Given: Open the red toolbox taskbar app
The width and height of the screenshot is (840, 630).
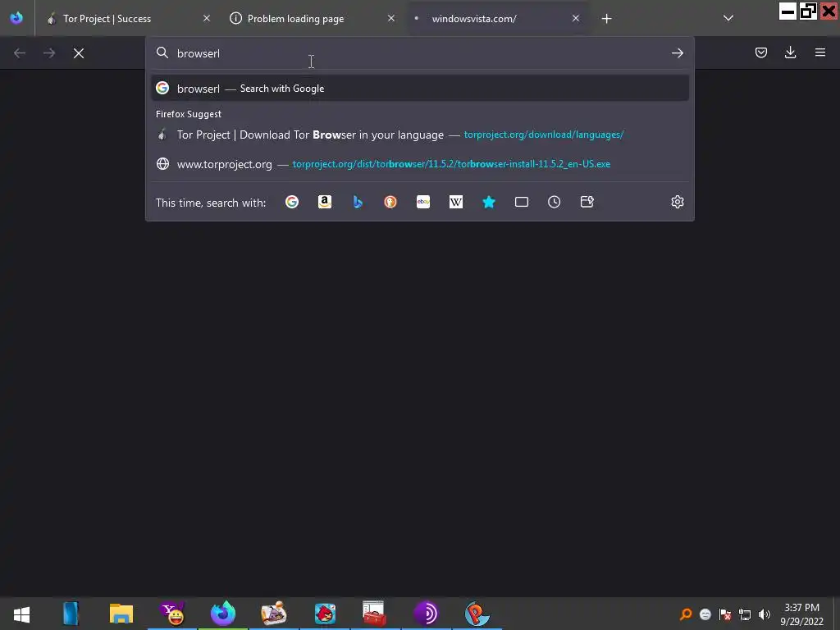Looking at the screenshot, I should pyautogui.click(x=374, y=614).
